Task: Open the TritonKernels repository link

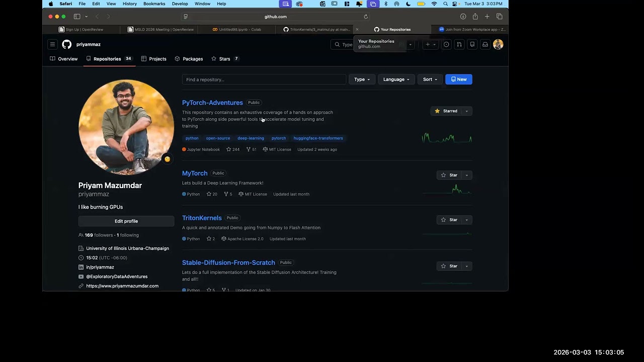Action: 202,218
